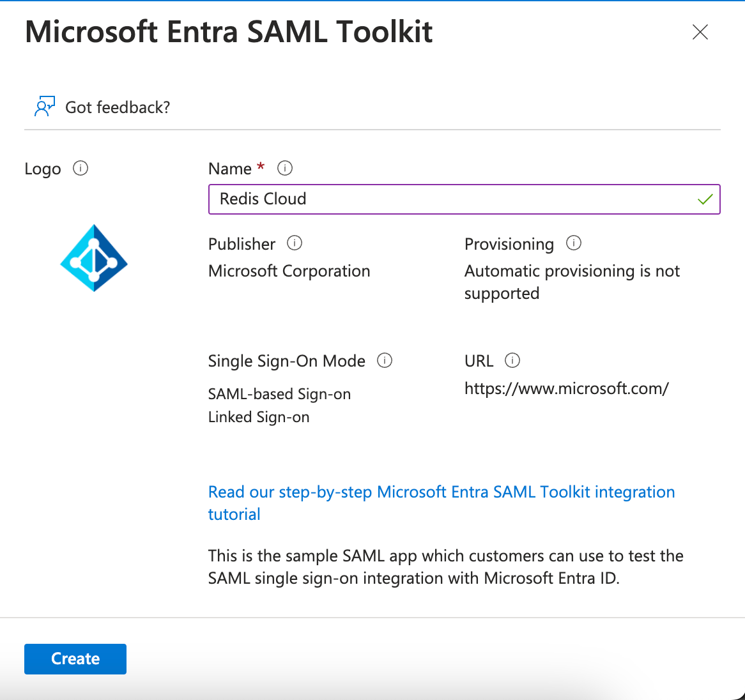The height and width of the screenshot is (700, 745).
Task: Click the Linked Sign-on text
Action: click(259, 417)
